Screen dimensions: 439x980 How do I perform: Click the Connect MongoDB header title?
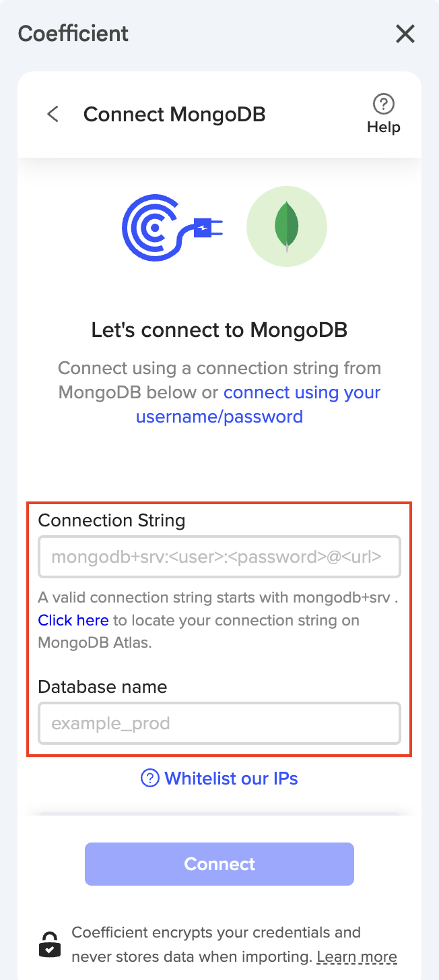(174, 115)
